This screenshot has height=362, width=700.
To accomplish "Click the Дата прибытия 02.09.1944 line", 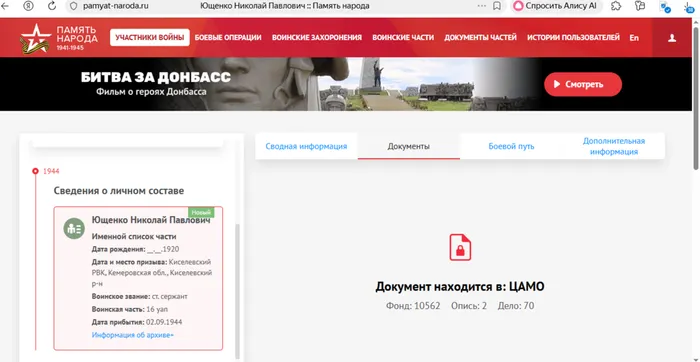I will tap(137, 322).
